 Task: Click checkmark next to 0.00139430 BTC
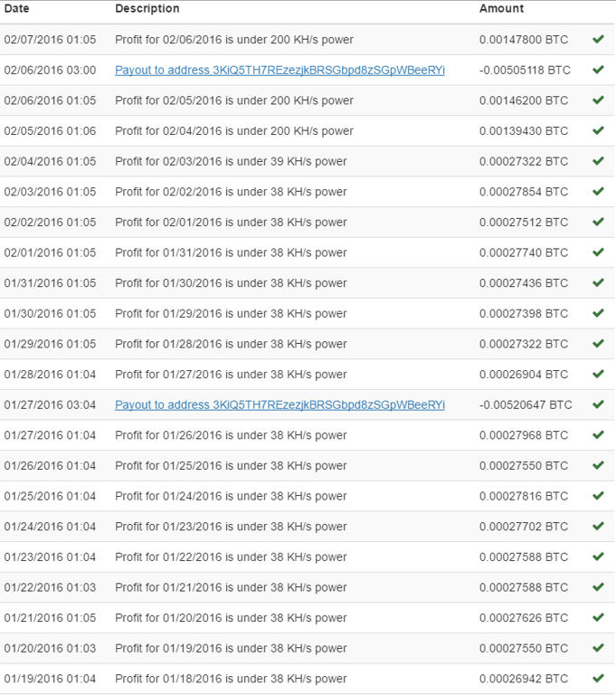598,130
